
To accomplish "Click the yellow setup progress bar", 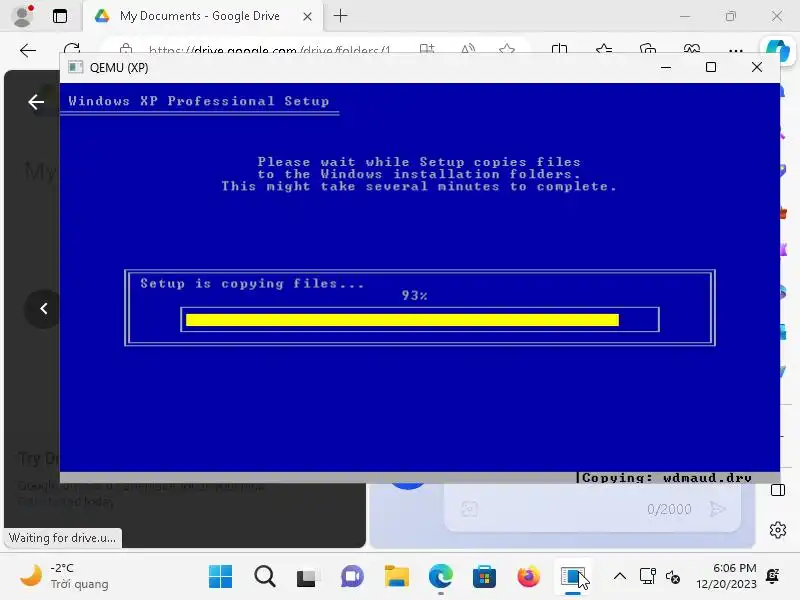I will tap(402, 320).
